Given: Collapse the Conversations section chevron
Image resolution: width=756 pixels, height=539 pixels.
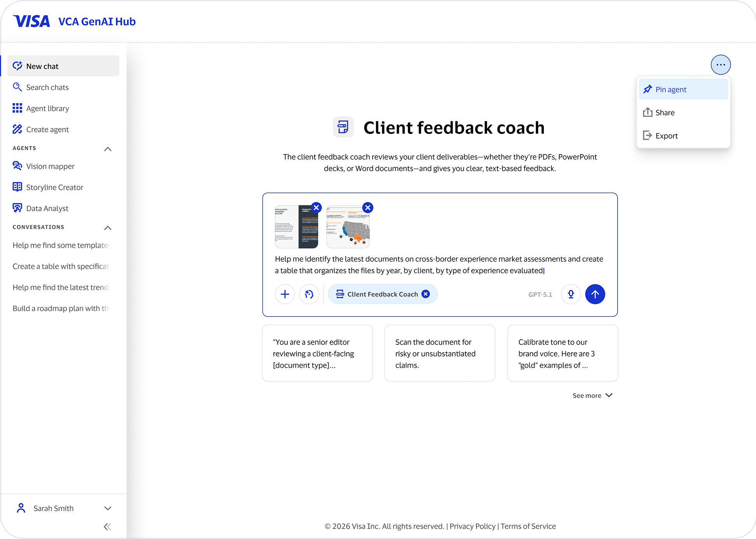Looking at the screenshot, I should point(108,228).
